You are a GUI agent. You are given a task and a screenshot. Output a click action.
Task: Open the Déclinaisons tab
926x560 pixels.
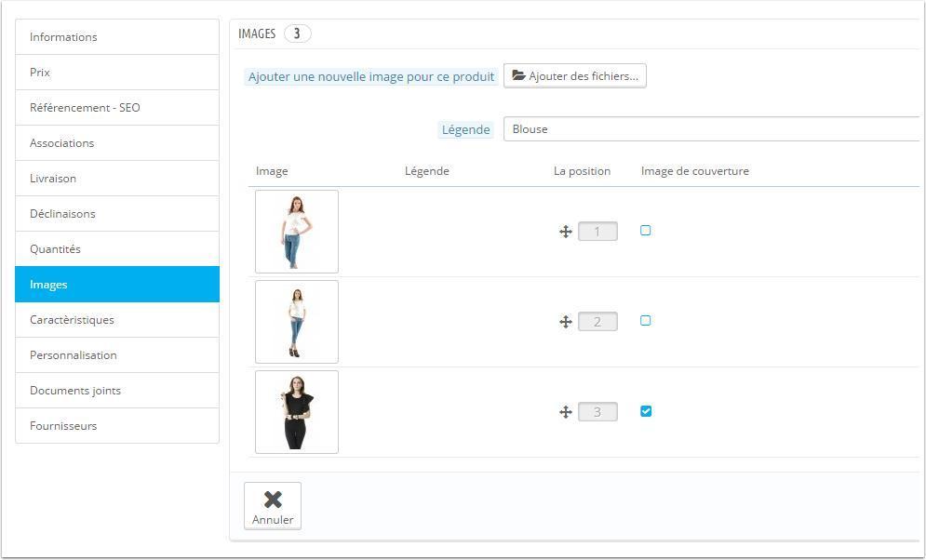(x=117, y=214)
